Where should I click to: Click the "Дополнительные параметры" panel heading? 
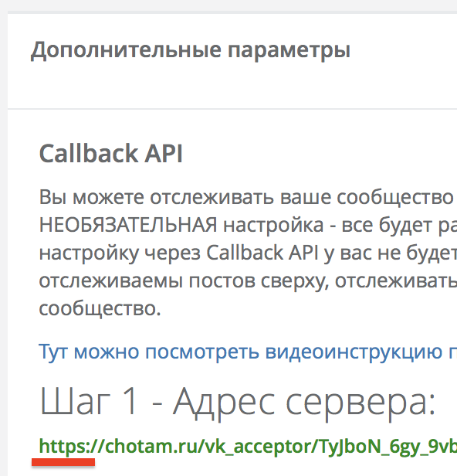tap(191, 50)
